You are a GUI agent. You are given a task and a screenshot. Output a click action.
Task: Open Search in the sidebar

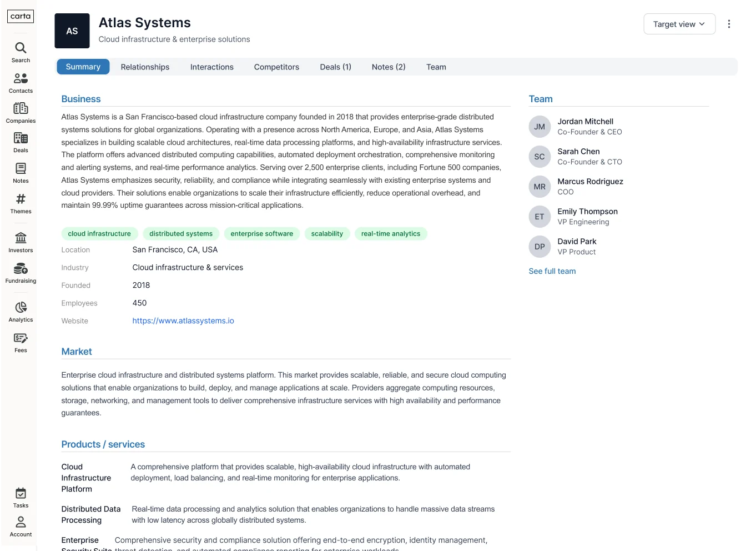pyautogui.click(x=21, y=52)
